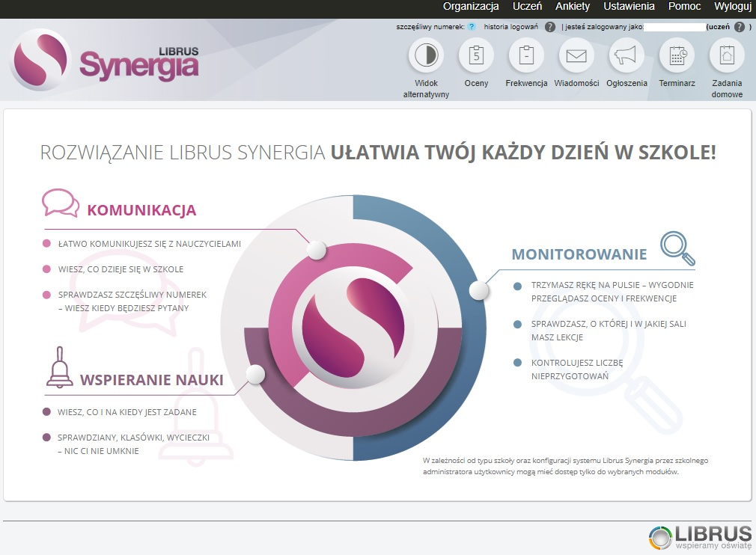Open the Uczeń menu
The height and width of the screenshot is (555, 756).
pyautogui.click(x=526, y=6)
